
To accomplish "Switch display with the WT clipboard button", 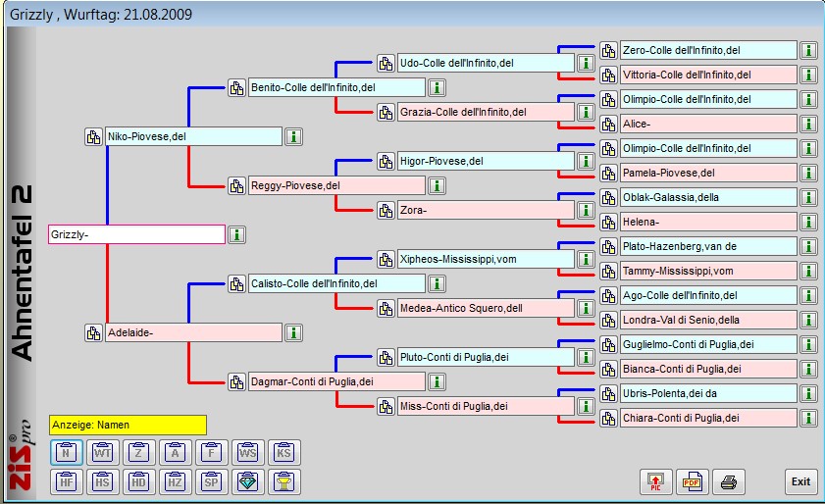I will tap(102, 452).
